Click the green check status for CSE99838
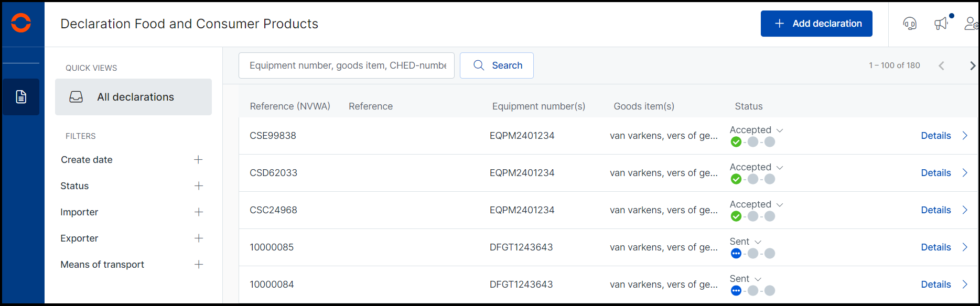The height and width of the screenshot is (306, 980). pyautogui.click(x=736, y=142)
